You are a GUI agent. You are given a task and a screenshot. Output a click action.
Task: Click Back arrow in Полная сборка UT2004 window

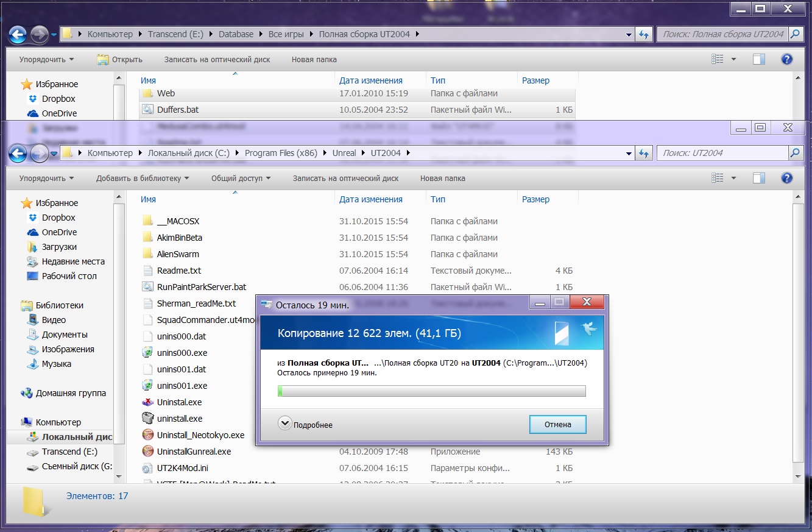[18, 34]
